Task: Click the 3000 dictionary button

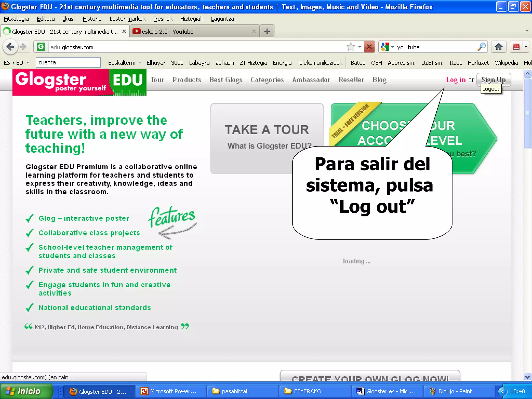Action: point(177,63)
